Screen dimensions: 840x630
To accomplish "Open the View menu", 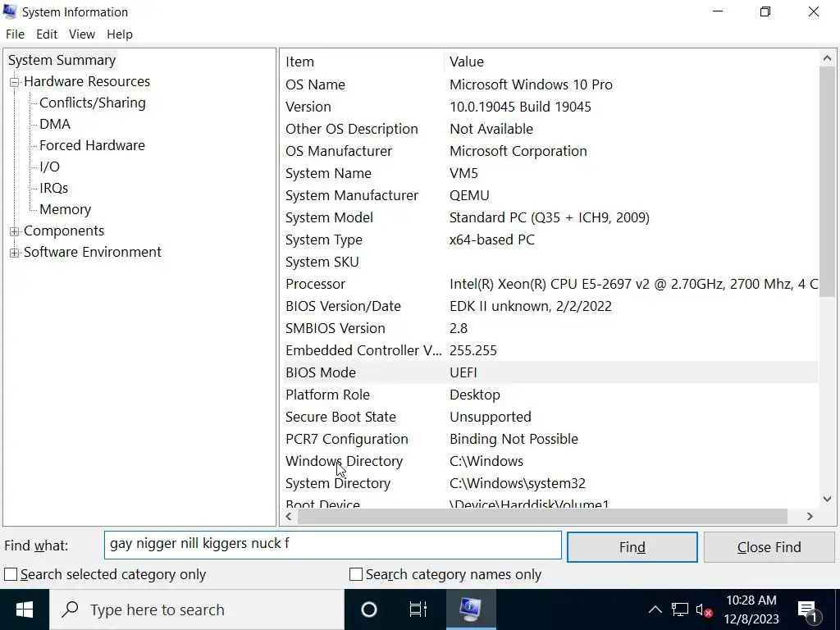I will click(82, 34).
